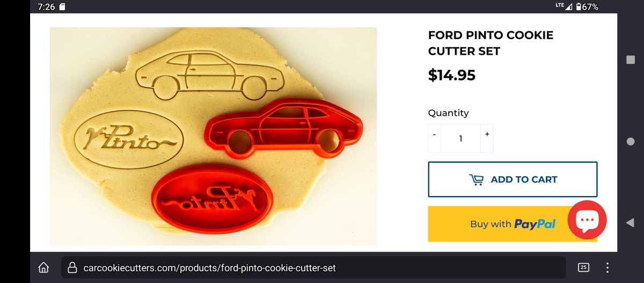Open the browser three-dot menu

click(608, 267)
